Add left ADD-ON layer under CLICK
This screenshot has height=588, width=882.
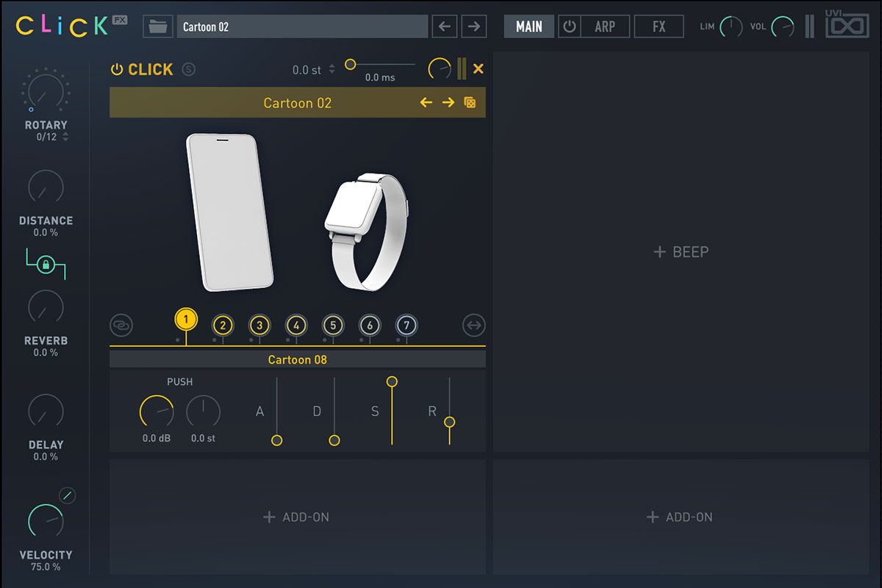297,517
